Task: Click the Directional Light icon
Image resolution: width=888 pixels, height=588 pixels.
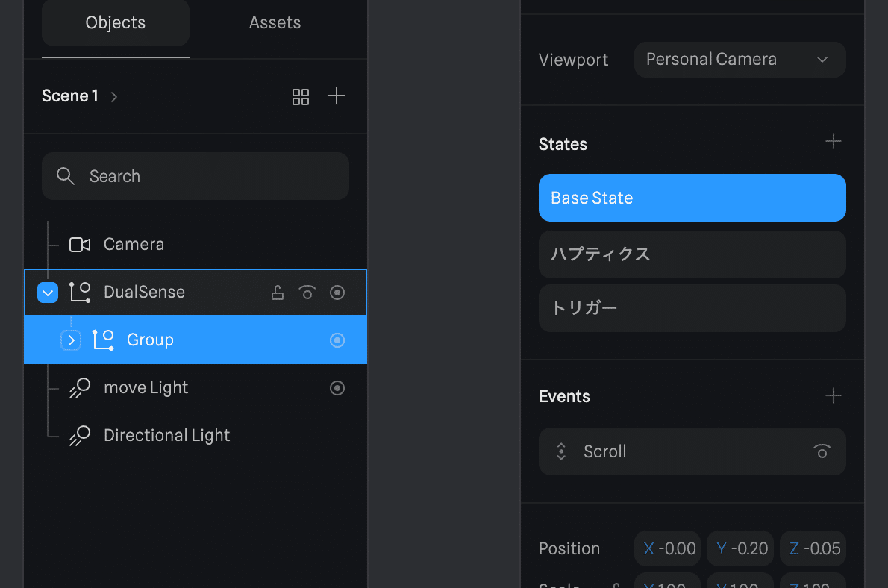Action: tap(80, 436)
